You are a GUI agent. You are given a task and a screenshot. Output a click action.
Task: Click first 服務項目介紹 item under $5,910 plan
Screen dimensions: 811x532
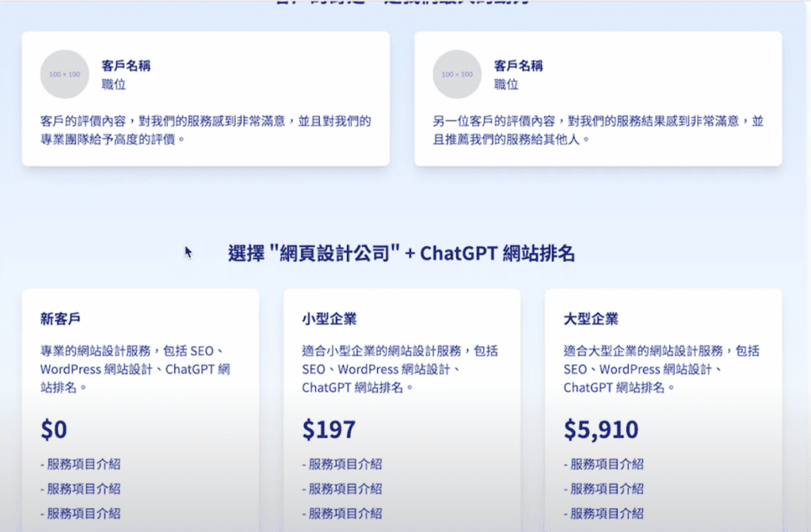coord(604,464)
